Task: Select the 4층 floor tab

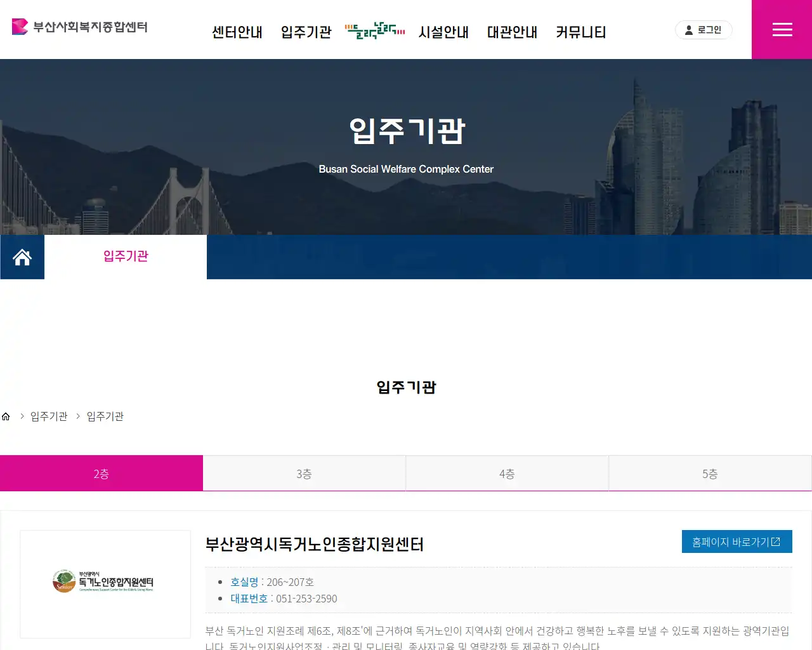Action: pos(507,472)
